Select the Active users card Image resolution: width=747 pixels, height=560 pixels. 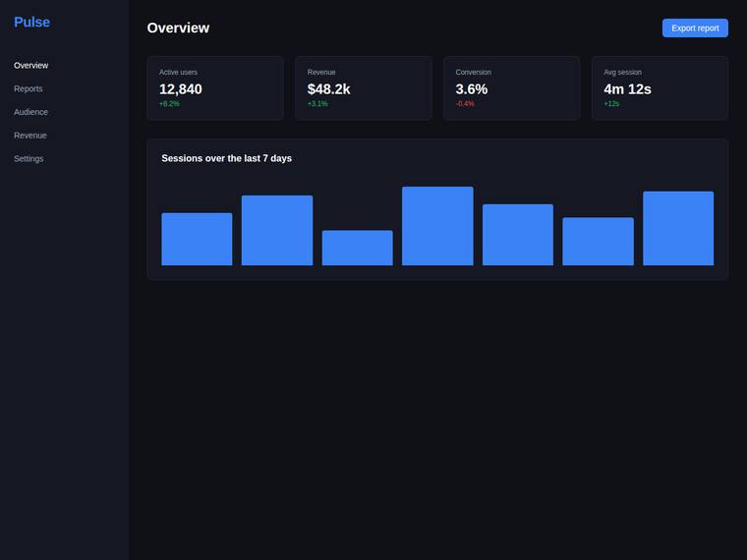(215, 88)
